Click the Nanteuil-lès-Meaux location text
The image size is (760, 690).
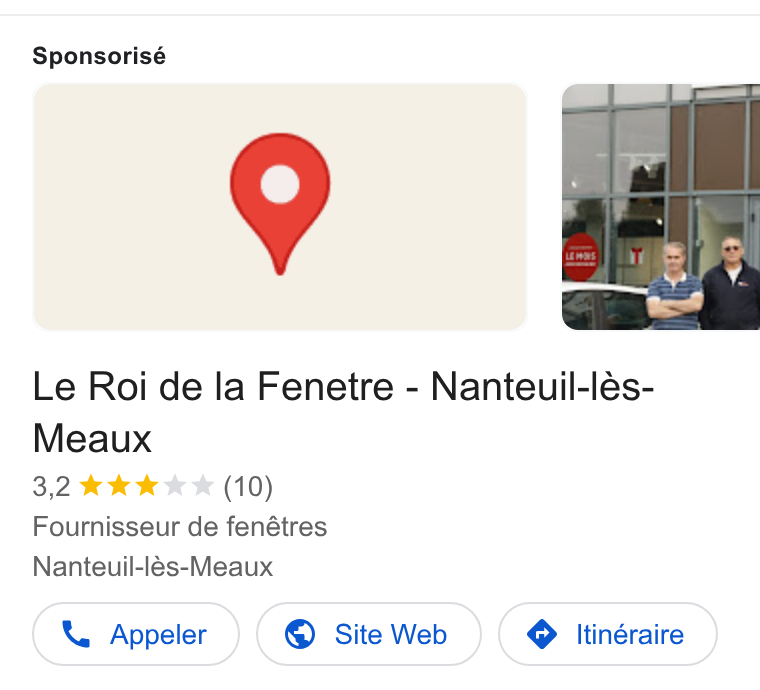coord(153,566)
